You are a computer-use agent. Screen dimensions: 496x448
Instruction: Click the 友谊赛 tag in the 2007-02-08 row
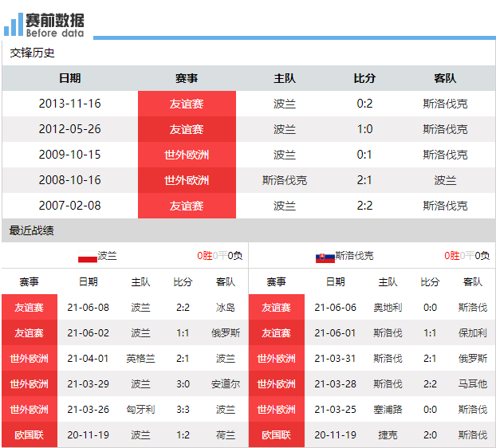coord(187,206)
